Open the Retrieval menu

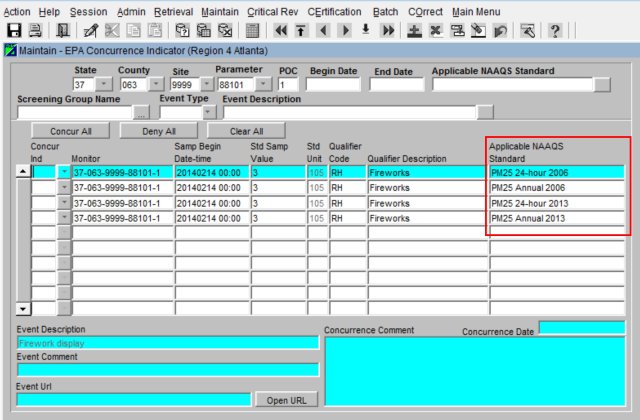tap(173, 12)
